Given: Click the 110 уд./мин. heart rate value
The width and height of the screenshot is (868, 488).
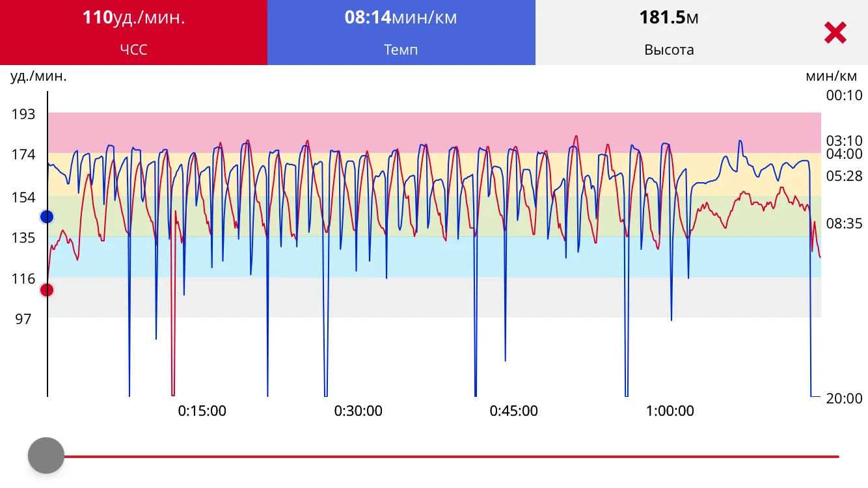Looking at the screenshot, I should point(133,18).
